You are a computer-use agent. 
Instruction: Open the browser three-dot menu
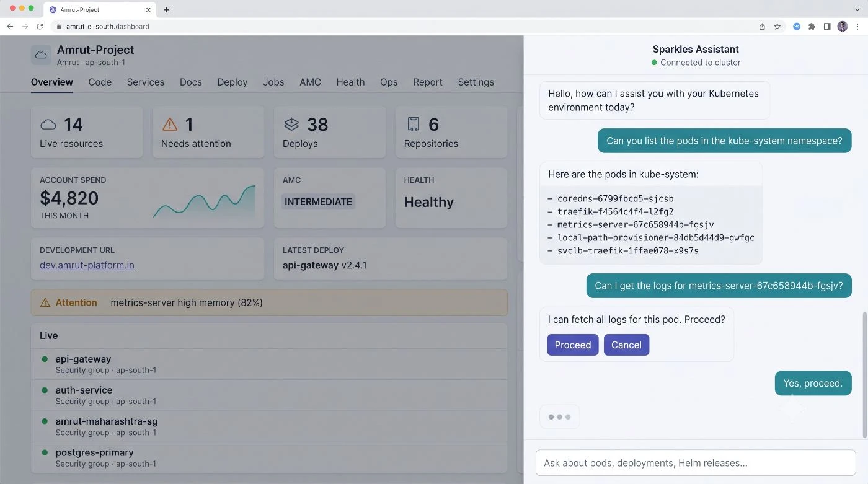pyautogui.click(x=857, y=27)
